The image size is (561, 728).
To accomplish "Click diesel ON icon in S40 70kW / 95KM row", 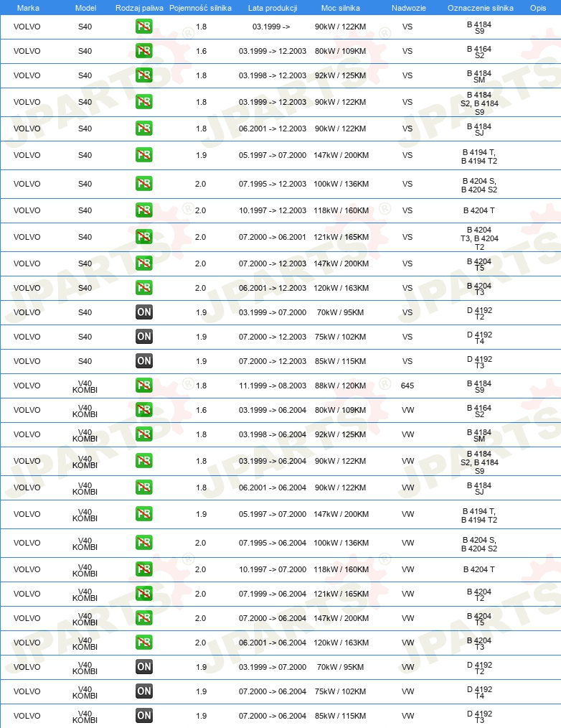I will (144, 312).
